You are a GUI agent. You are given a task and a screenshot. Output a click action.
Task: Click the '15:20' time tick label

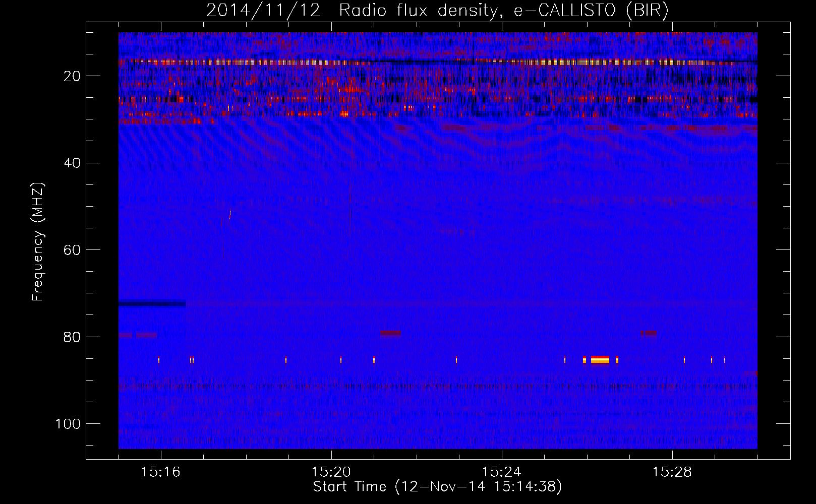click(x=331, y=472)
